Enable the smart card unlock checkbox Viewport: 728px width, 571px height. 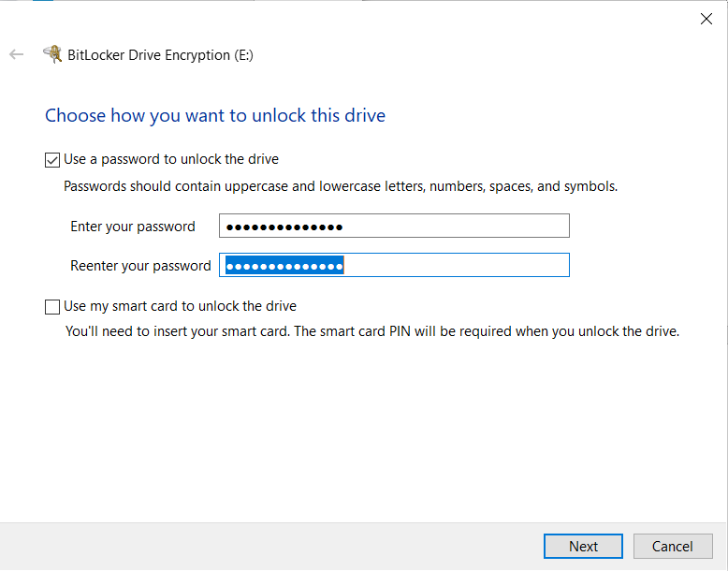tap(52, 306)
